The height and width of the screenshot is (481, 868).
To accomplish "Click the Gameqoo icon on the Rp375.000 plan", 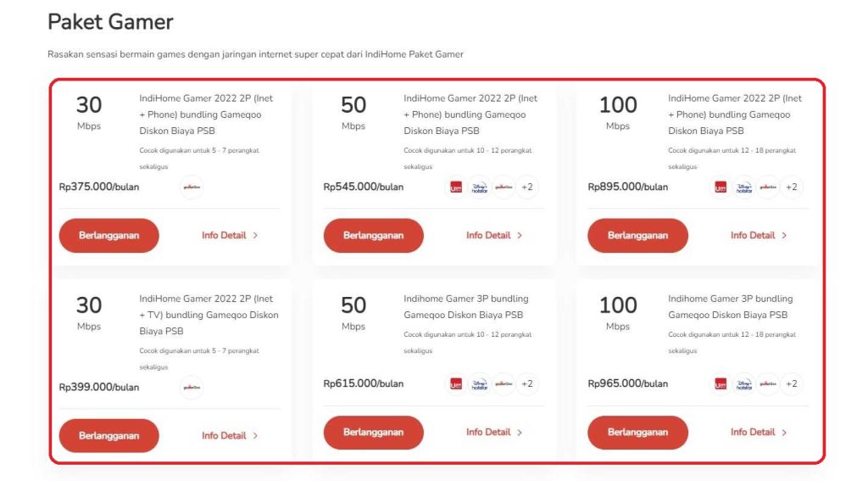I will click(192, 187).
